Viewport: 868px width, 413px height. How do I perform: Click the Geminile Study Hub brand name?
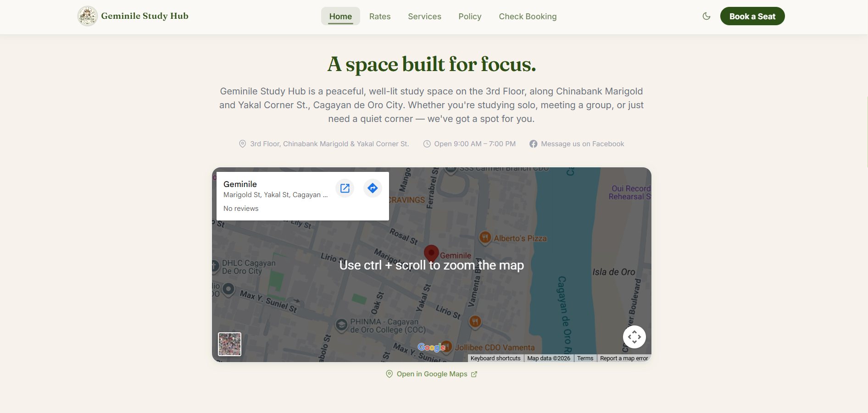(145, 16)
